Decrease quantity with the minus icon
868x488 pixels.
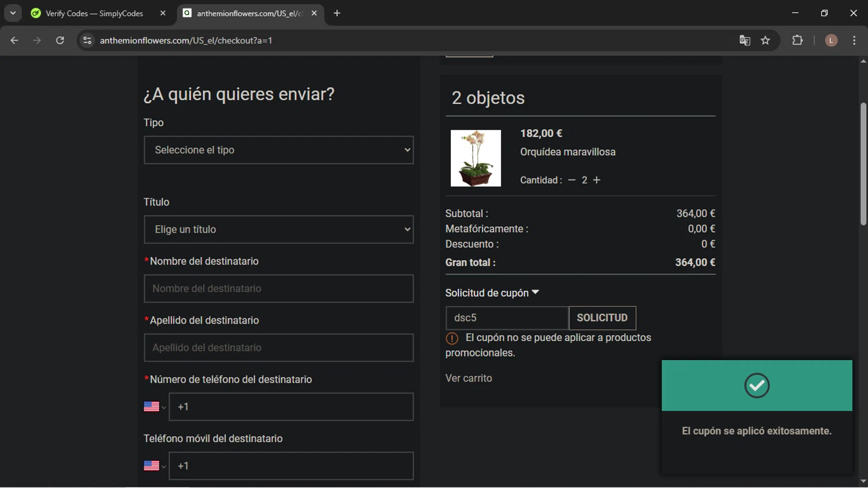pos(572,180)
